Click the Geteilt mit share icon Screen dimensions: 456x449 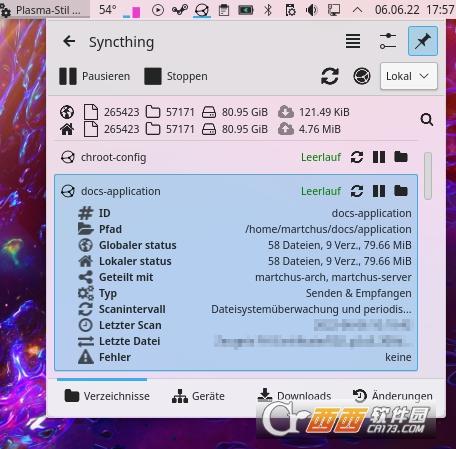[x=86, y=277]
